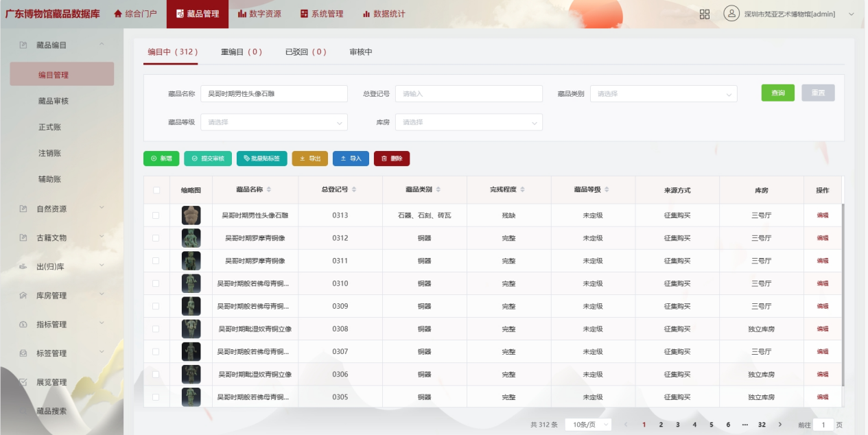Go to next page arrow
The image size is (868, 435).
pyautogui.click(x=780, y=425)
